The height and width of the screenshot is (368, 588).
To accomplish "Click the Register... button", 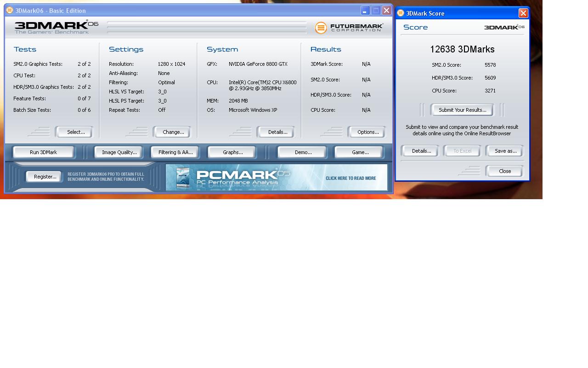I will pos(45,177).
